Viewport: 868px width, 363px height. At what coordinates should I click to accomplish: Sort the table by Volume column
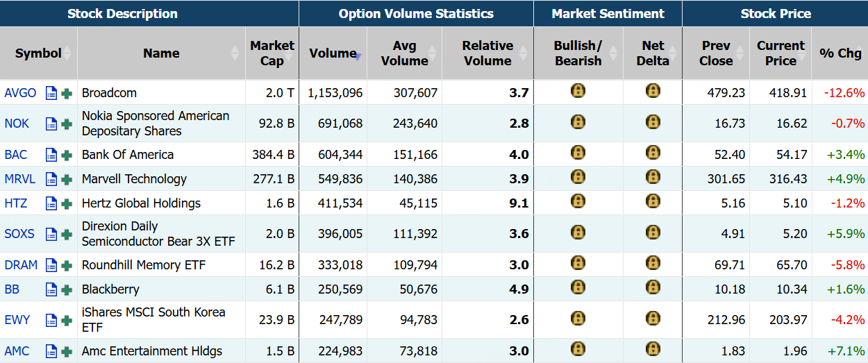tap(335, 53)
